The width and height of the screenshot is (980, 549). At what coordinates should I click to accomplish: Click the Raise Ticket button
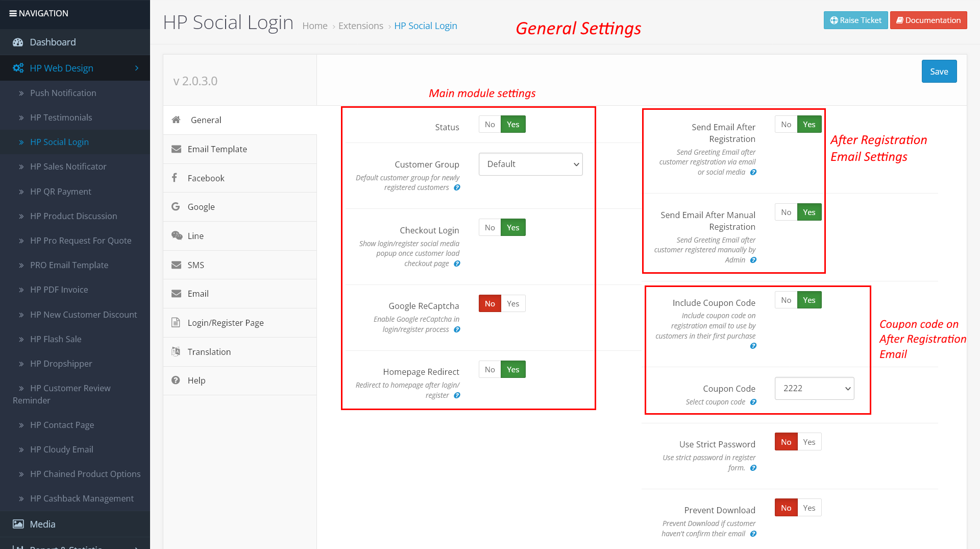coord(855,20)
